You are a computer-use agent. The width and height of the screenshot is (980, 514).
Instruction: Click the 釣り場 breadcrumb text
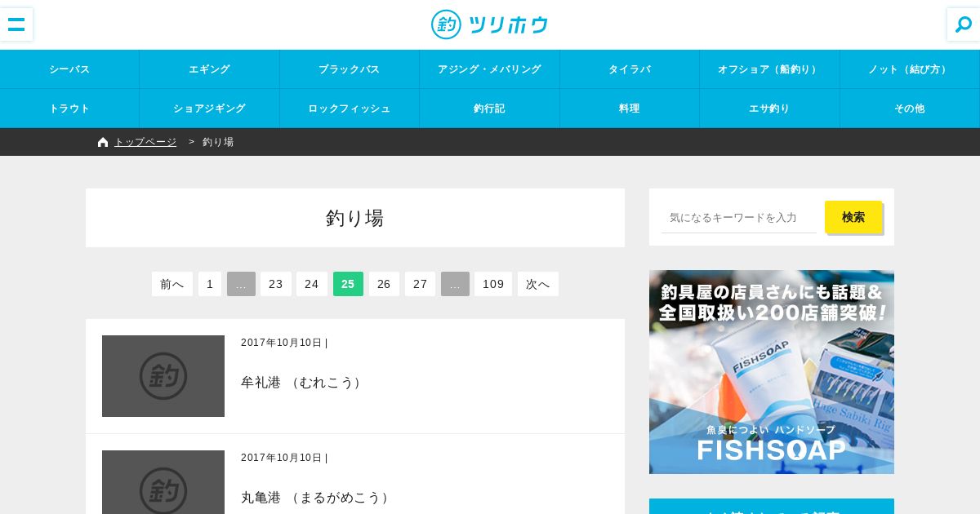[218, 142]
